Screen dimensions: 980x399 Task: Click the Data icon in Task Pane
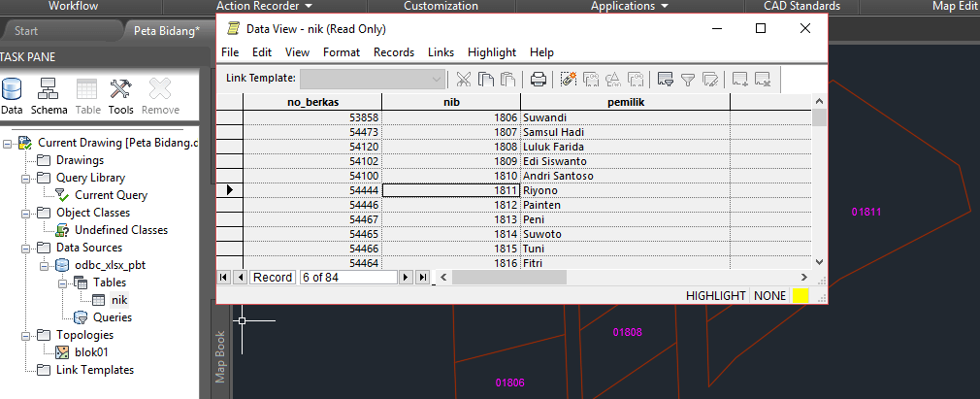(12, 89)
